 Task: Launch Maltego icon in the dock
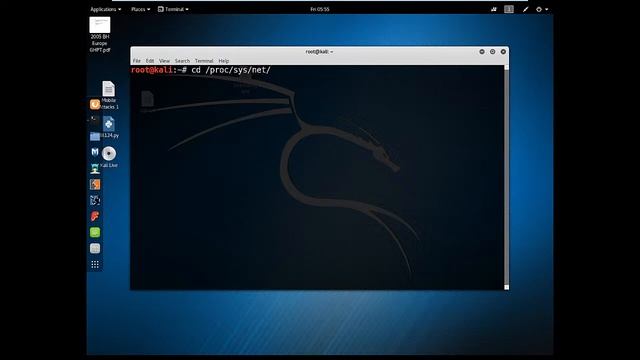click(95, 200)
